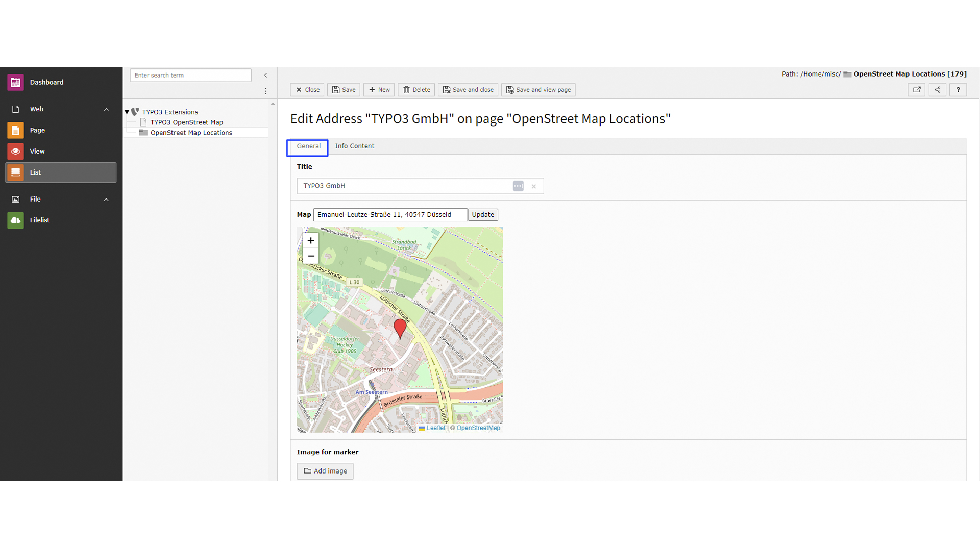Collapse the page tree panel
Image resolution: width=980 pixels, height=548 pixels.
pos(266,76)
